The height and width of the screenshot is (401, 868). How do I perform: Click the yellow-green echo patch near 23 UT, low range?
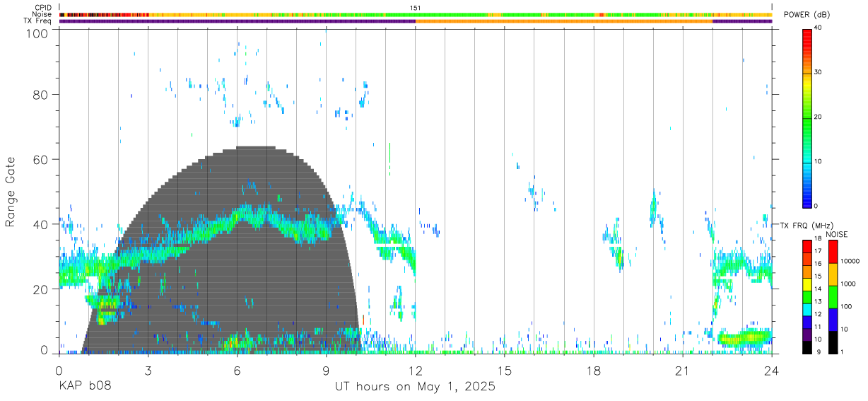pos(744,337)
